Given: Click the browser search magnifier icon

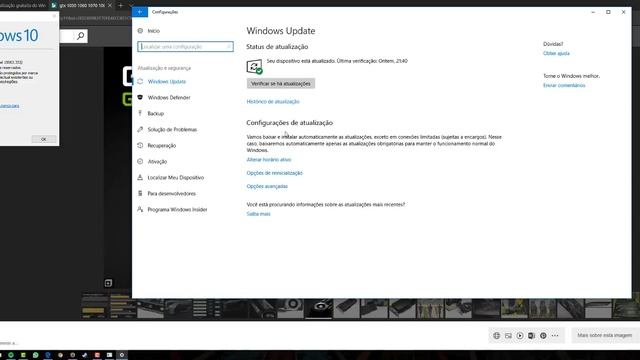Looking at the screenshot, I should point(80,36).
